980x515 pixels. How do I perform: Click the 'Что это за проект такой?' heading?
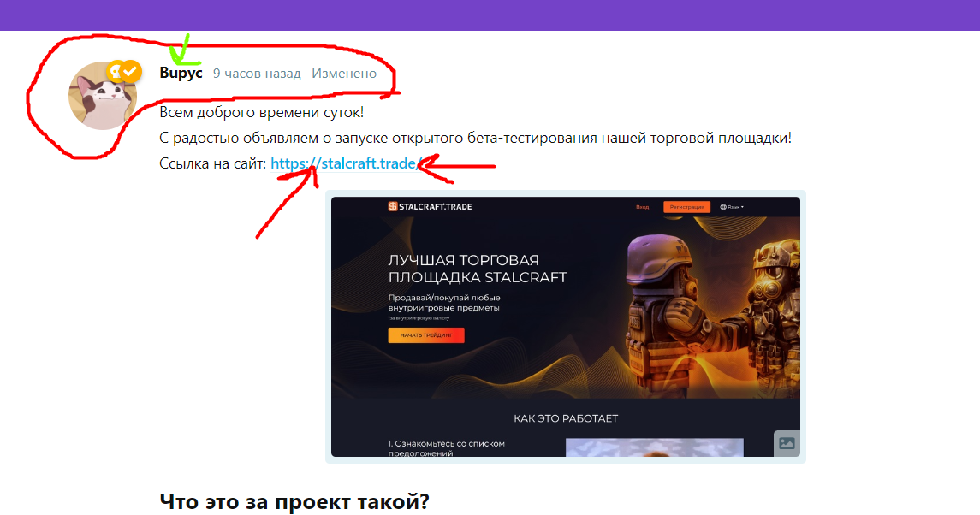294,501
